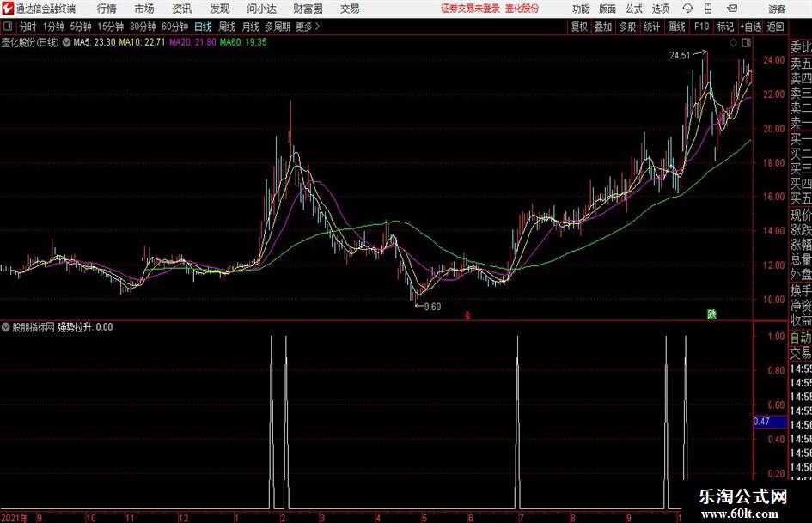Switch to 30分钟 period
812x523 pixels.
143,27
